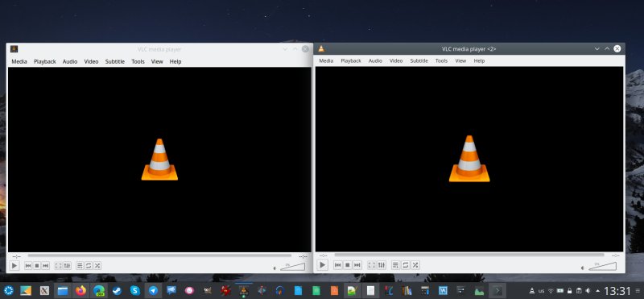Open Playback menu in VLC media player <2>

[x=351, y=61]
